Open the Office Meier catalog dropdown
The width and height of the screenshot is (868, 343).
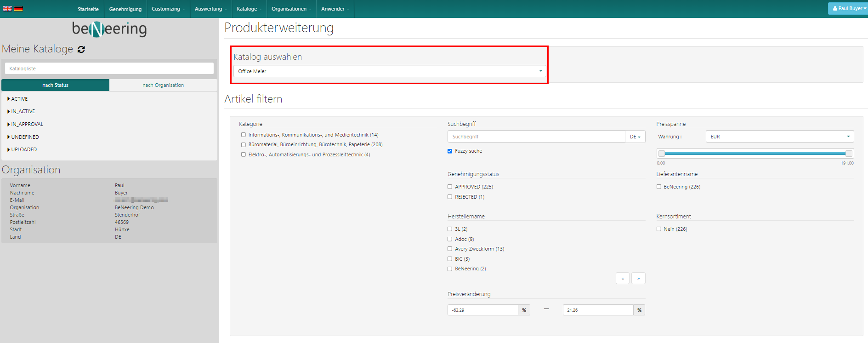(389, 71)
